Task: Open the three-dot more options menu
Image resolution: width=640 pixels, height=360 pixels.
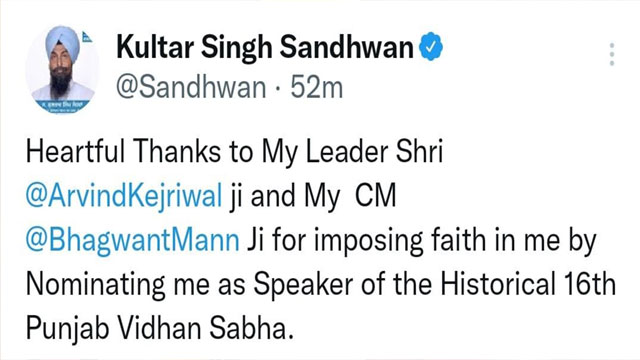Action: click(611, 54)
